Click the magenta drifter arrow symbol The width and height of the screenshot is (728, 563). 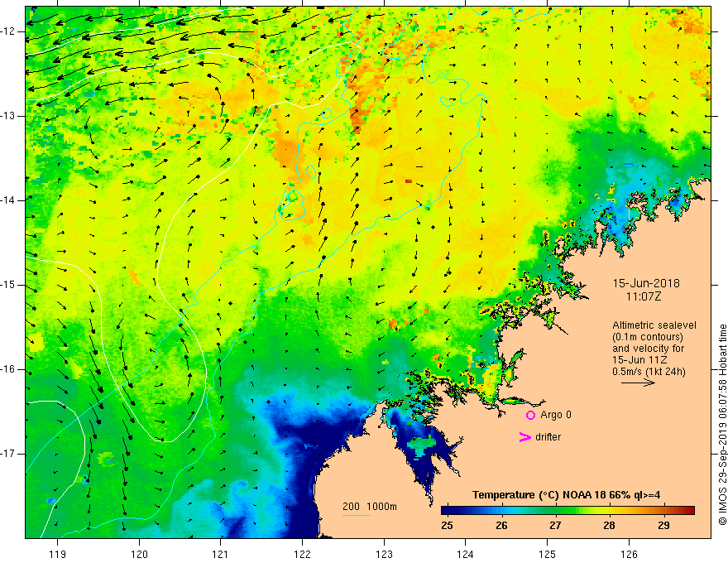click(x=524, y=437)
